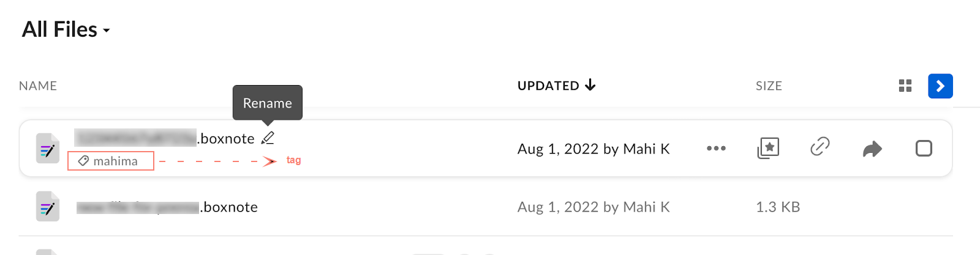Click the mahima tag
Image resolution: width=980 pixels, height=255 pixels.
110,161
